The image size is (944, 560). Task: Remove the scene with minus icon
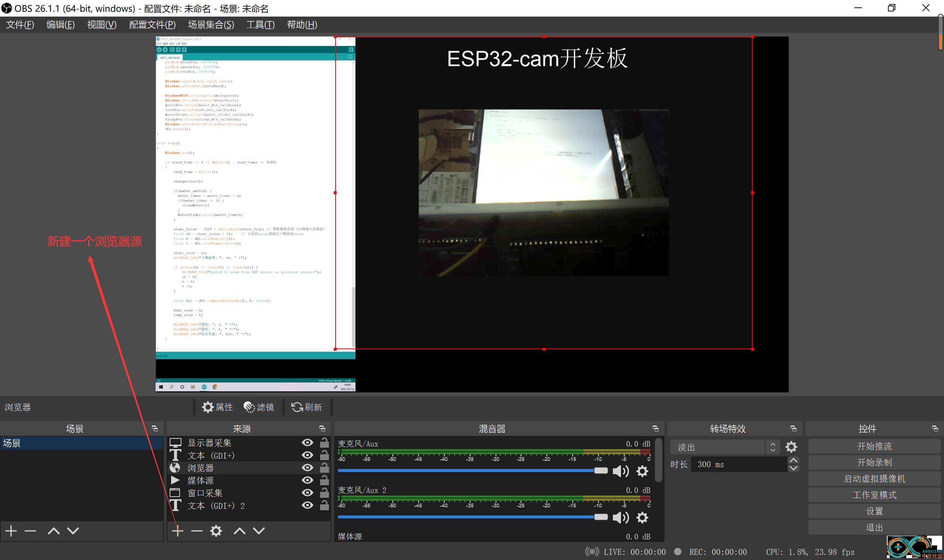[x=30, y=531]
